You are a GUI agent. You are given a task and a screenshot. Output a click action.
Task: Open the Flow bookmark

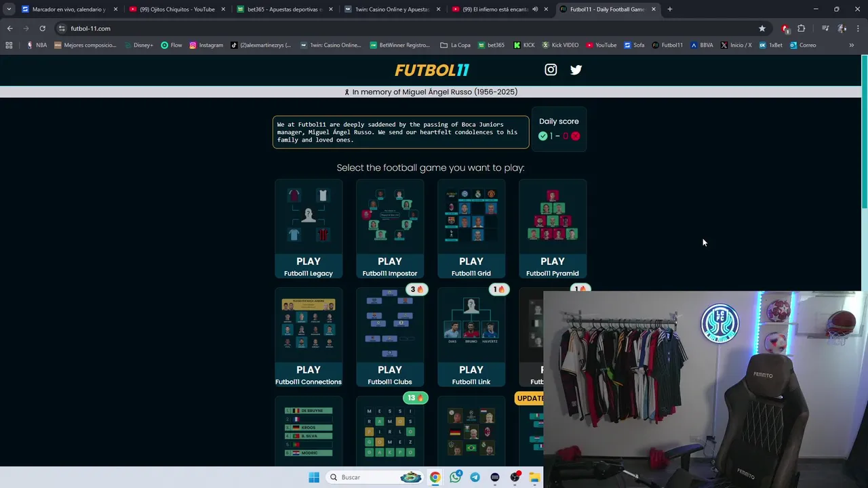tap(172, 45)
